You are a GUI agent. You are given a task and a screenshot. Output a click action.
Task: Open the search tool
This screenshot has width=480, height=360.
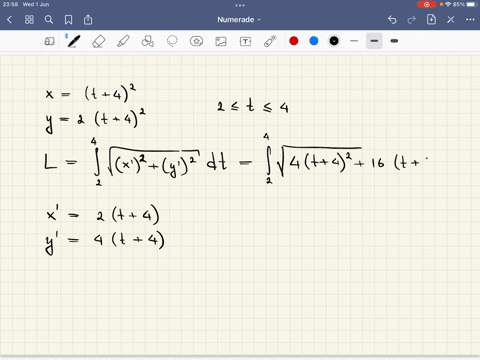[x=49, y=20]
